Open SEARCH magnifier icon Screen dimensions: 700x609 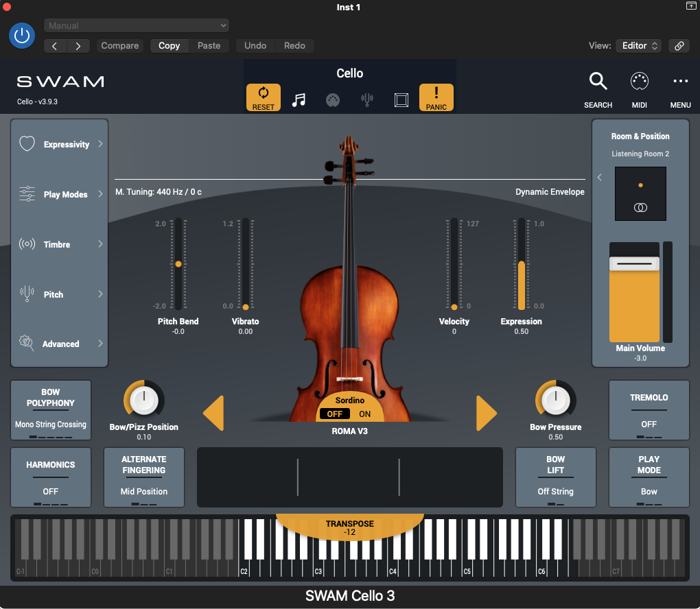click(x=598, y=82)
